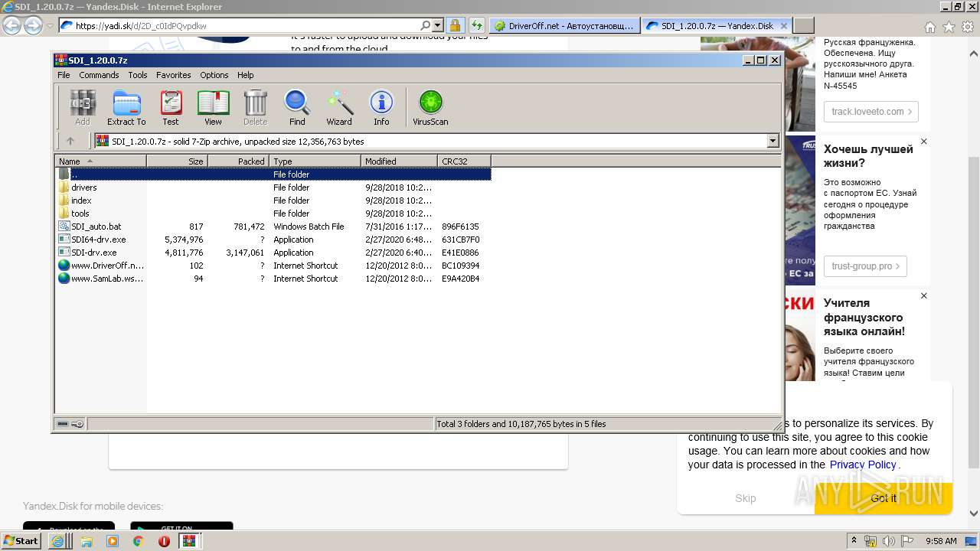
Task: Click the browser Forward button
Action: click(x=33, y=25)
